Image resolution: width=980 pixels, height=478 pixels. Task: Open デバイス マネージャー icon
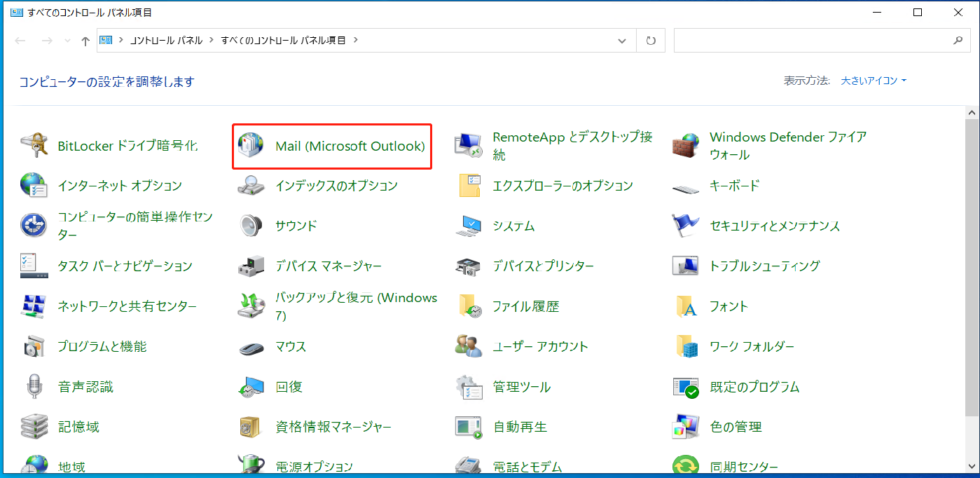point(251,266)
